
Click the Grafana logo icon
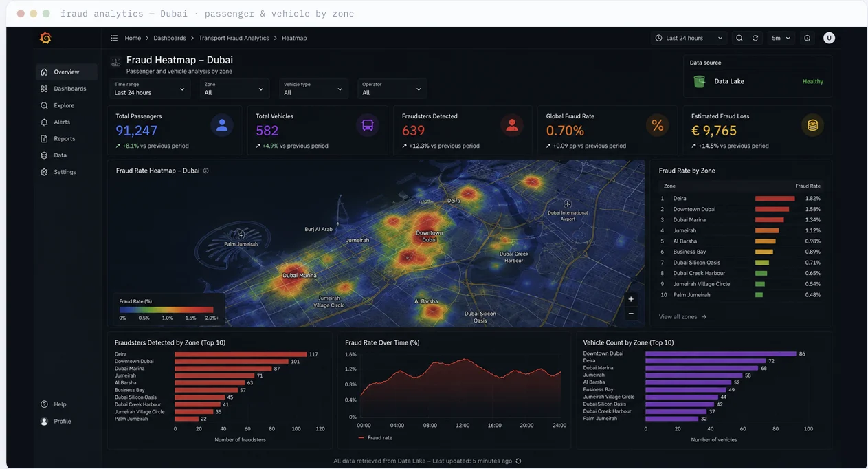tap(45, 38)
